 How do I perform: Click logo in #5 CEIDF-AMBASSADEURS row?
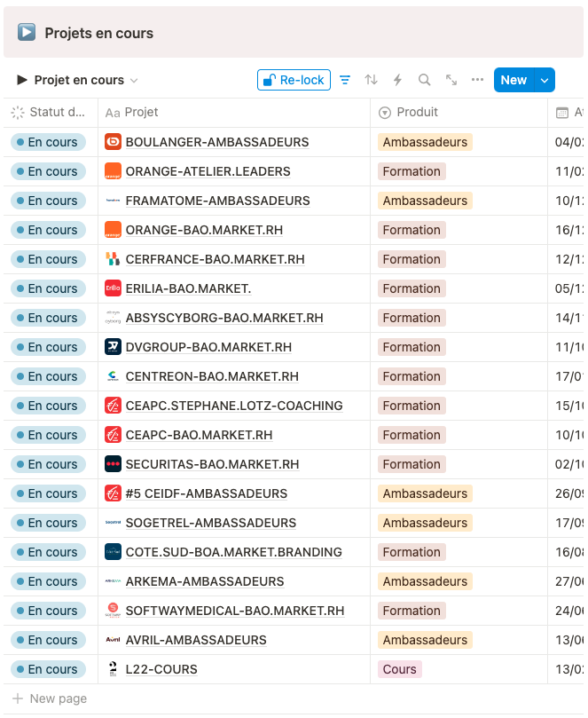click(x=113, y=493)
